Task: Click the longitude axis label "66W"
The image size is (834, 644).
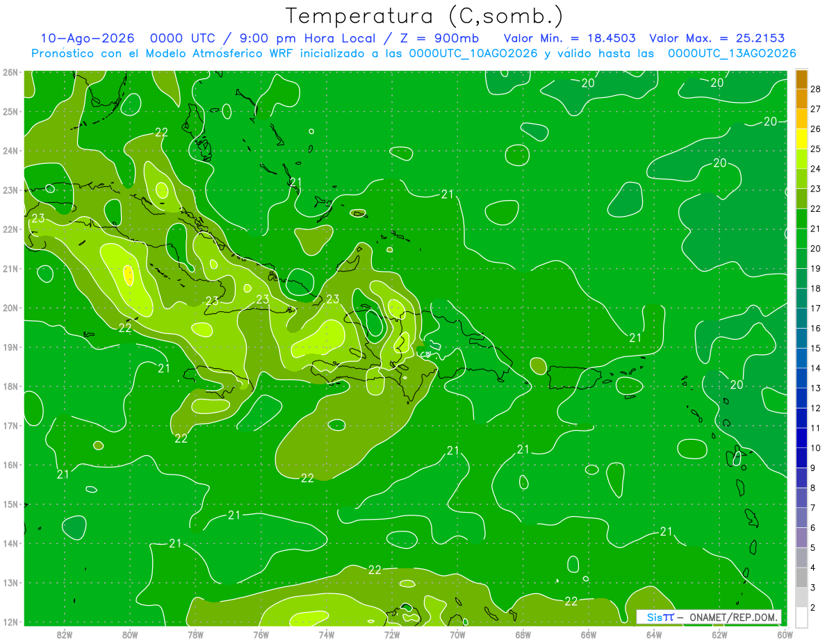Action: (589, 634)
